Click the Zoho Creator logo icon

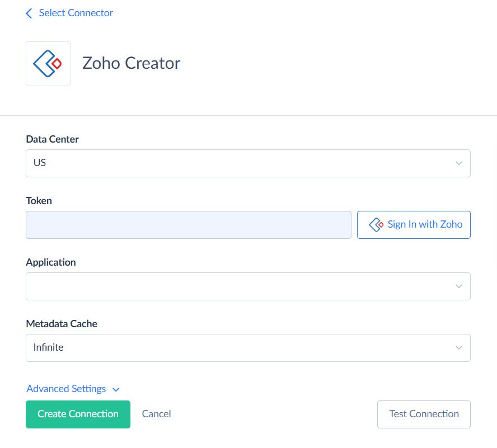pos(48,63)
